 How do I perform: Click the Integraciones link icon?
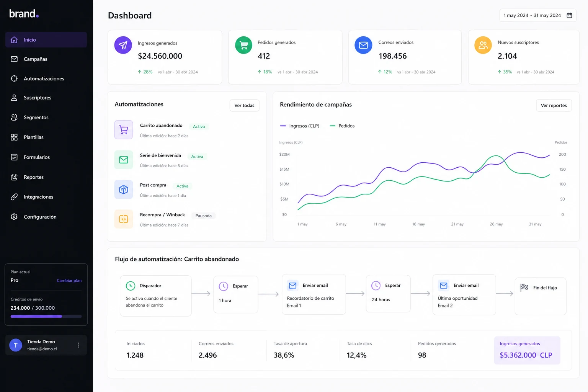[14, 197]
